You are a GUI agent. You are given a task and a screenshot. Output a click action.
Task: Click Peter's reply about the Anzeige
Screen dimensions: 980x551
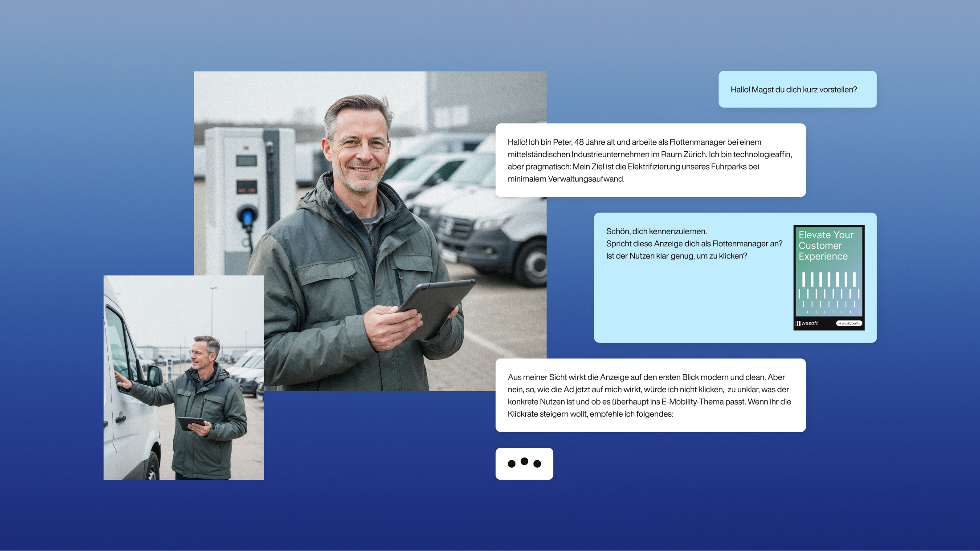(x=650, y=395)
